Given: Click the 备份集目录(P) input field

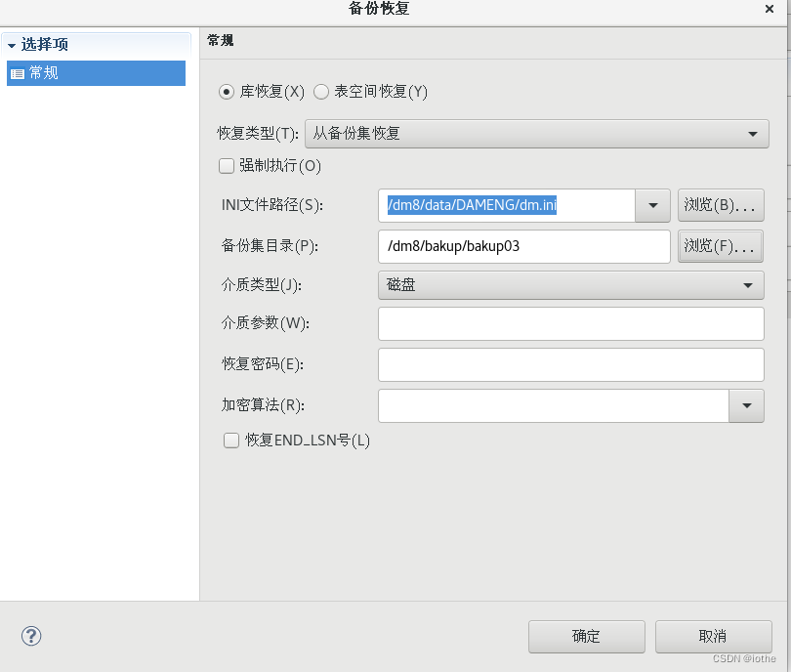Looking at the screenshot, I should 524,246.
